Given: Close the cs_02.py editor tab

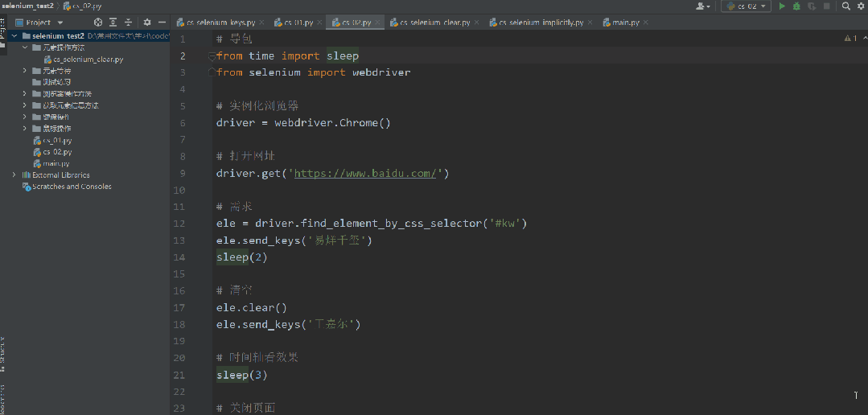Looking at the screenshot, I should tap(377, 23).
